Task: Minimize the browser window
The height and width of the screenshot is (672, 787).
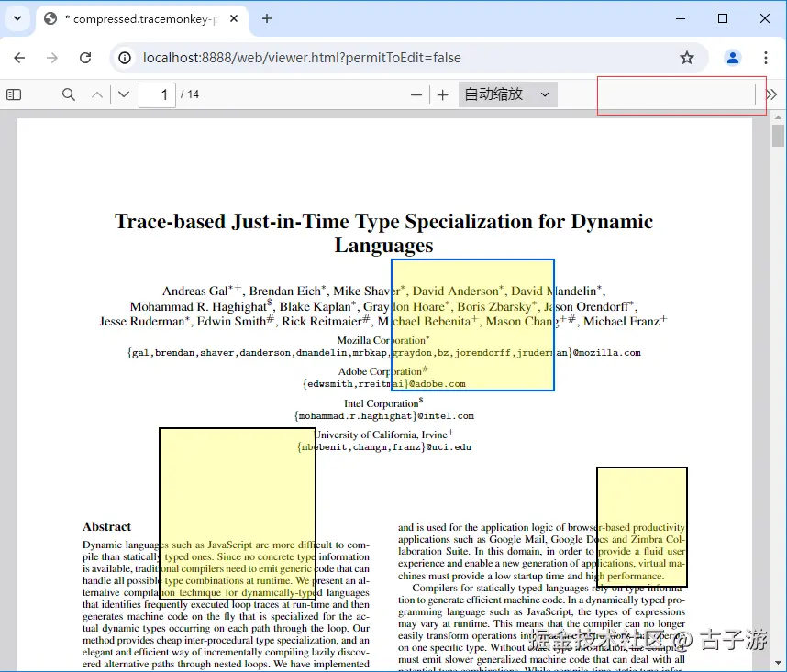Action: tap(681, 18)
